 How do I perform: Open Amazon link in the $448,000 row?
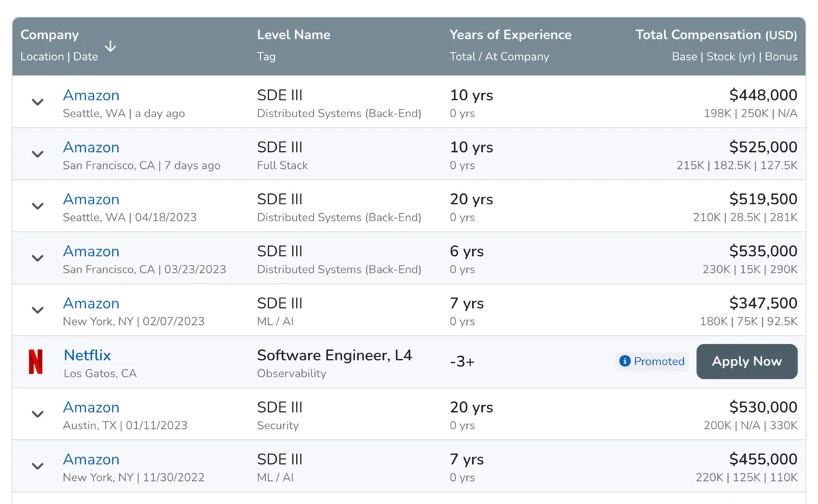[91, 95]
